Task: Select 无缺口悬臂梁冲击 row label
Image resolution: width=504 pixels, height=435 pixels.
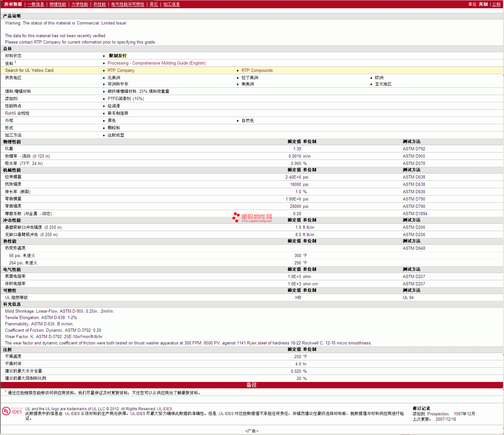Action: click(31, 234)
